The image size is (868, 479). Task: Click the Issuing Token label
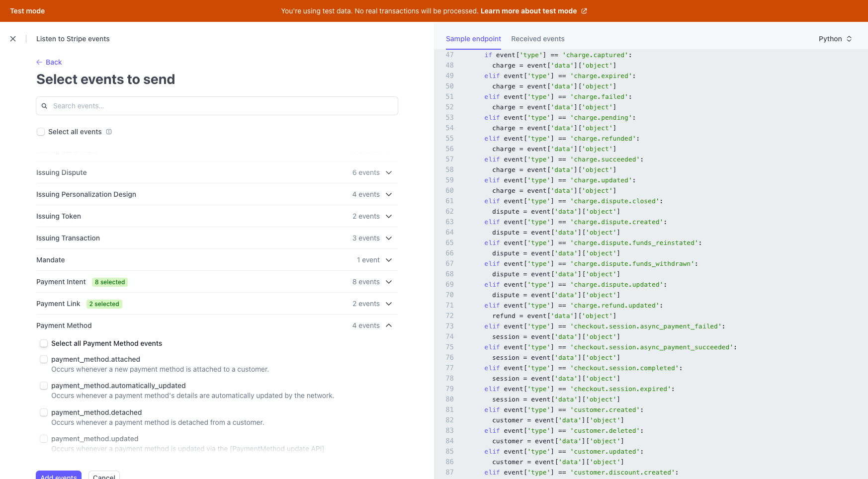[x=59, y=216]
